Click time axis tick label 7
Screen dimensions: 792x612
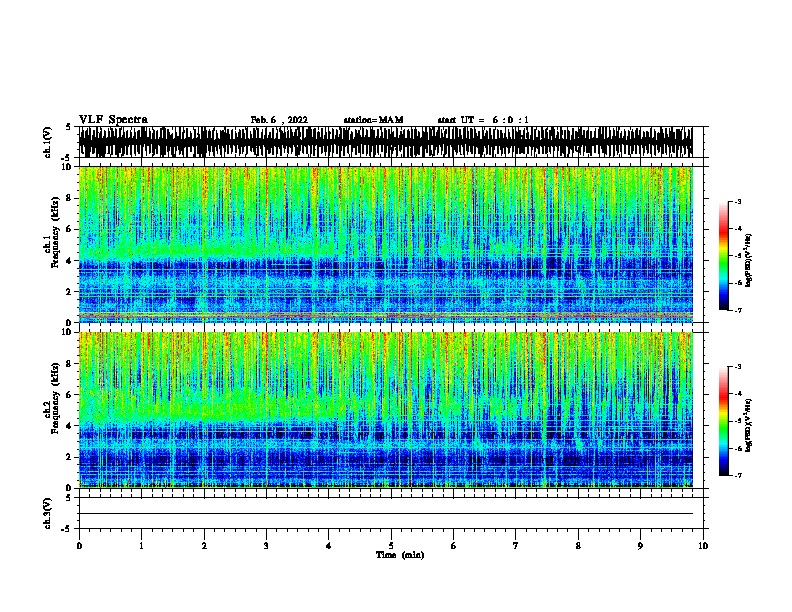click(516, 546)
